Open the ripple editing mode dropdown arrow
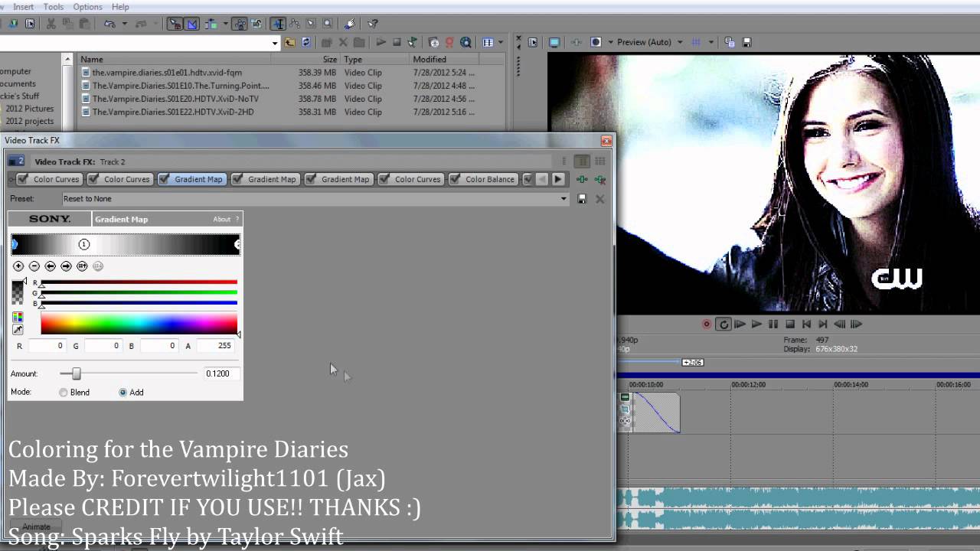The height and width of the screenshot is (551, 980). pyautogui.click(x=225, y=24)
